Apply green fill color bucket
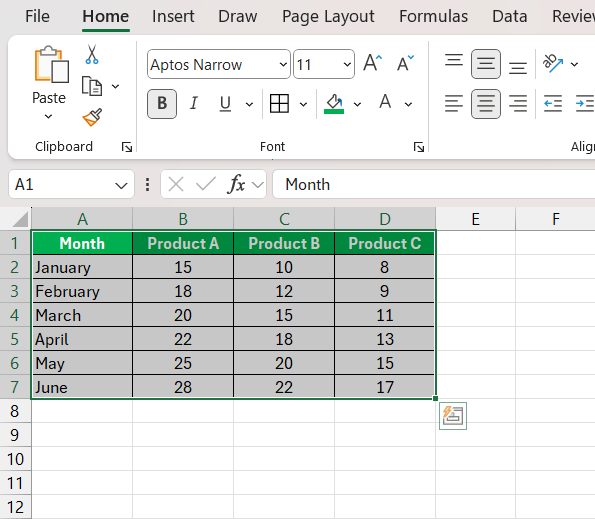 (x=334, y=104)
